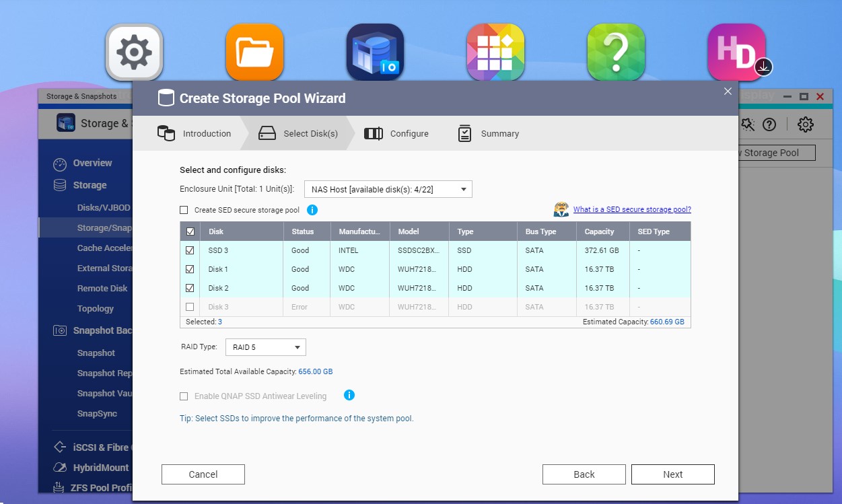842x504 pixels.
Task: Click info icon beside SED secure storage pool
Action: click(x=312, y=210)
